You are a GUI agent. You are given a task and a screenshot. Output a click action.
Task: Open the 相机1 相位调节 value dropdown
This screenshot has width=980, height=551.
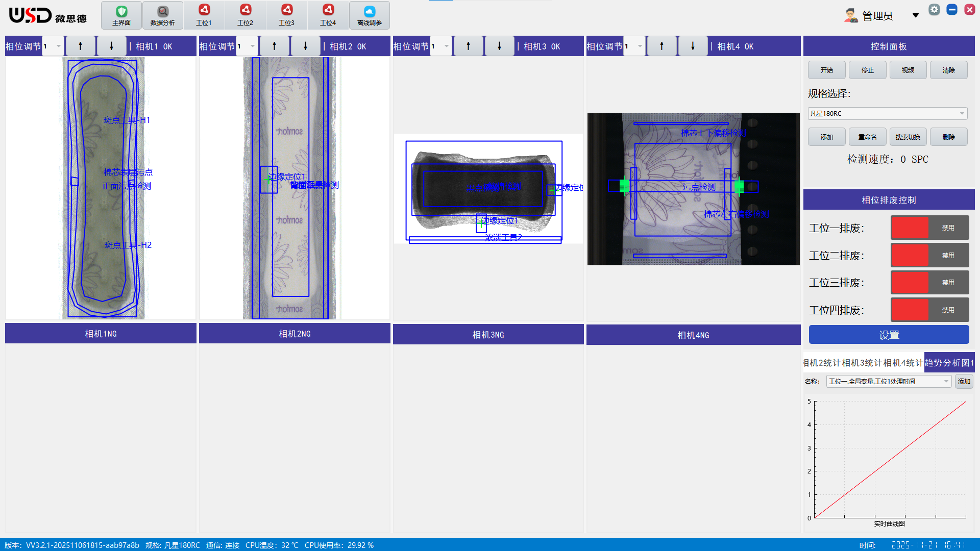click(53, 46)
